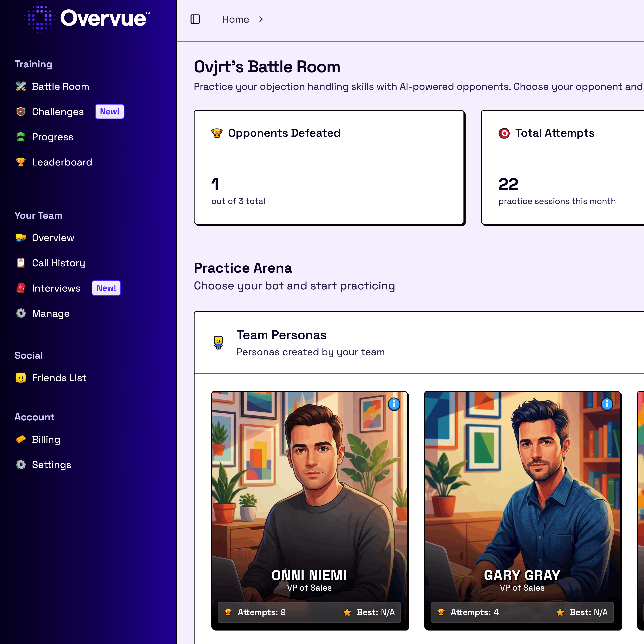The height and width of the screenshot is (644, 644).
Task: Click the Leaderboard trophy icon
Action: point(21,162)
